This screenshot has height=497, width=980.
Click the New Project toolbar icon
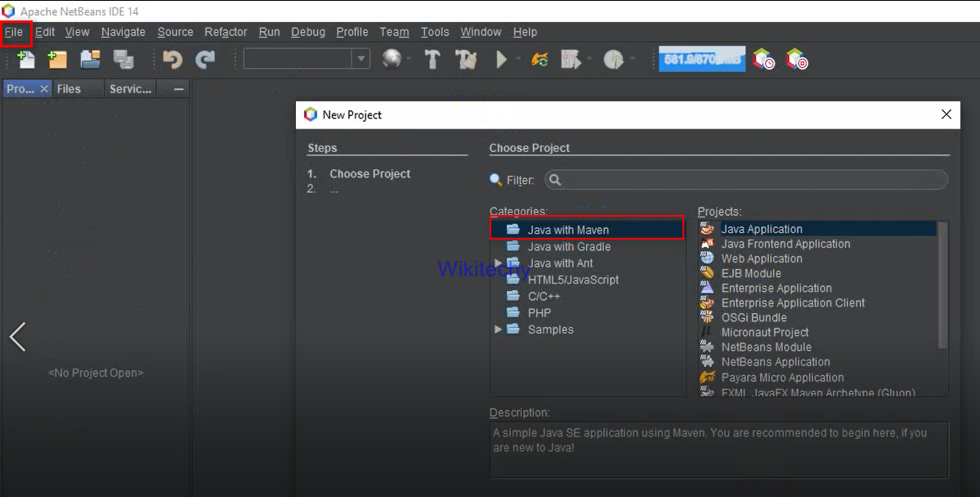click(x=57, y=60)
